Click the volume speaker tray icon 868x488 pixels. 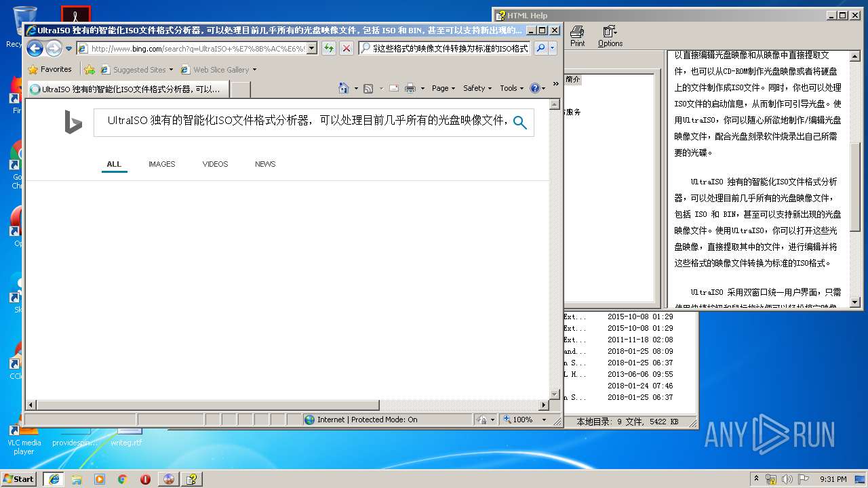pos(787,479)
